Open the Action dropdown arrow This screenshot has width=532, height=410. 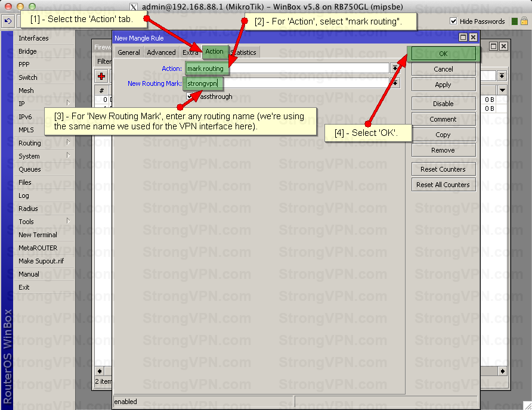coord(394,69)
